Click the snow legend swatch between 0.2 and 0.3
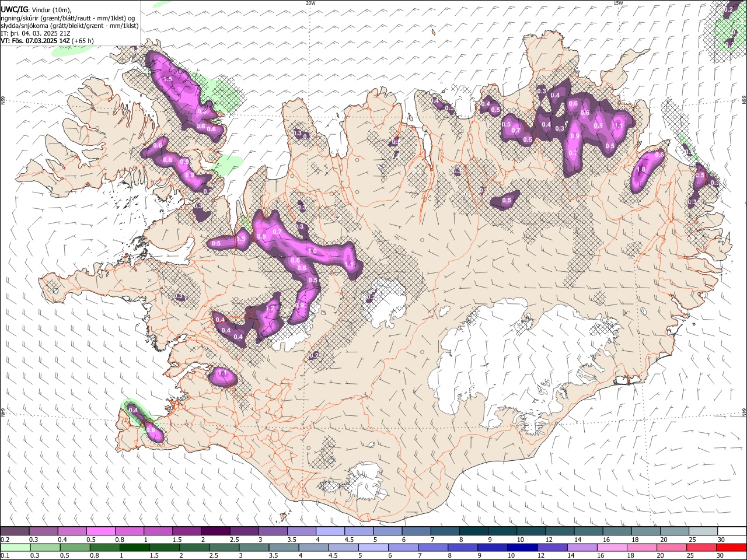This screenshot has width=747, height=560. [15, 531]
